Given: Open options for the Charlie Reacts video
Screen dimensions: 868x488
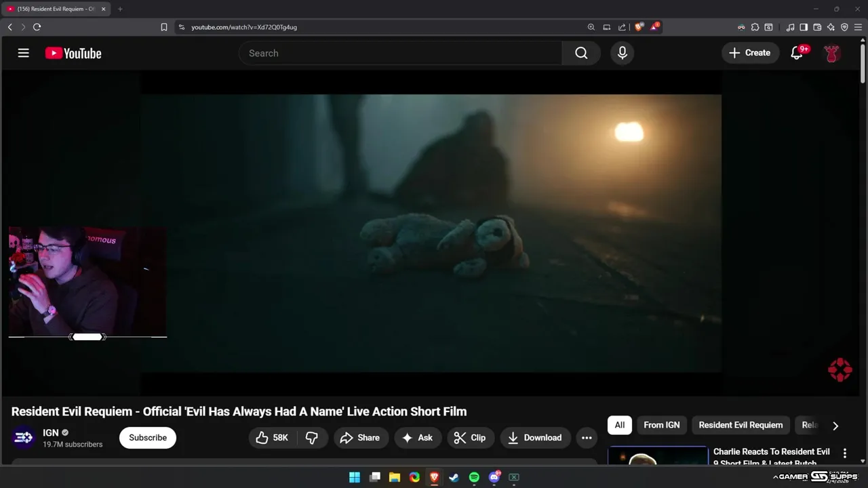Looking at the screenshot, I should coord(845,453).
